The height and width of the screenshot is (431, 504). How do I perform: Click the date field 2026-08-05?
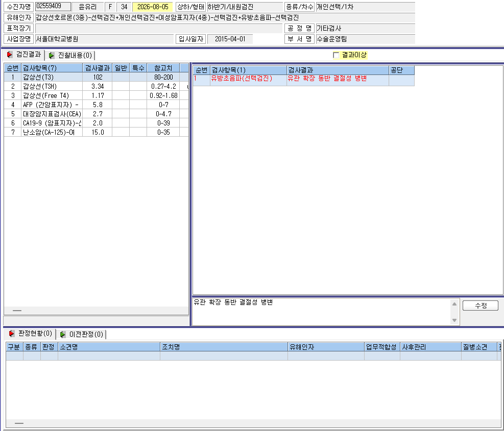coord(153,7)
